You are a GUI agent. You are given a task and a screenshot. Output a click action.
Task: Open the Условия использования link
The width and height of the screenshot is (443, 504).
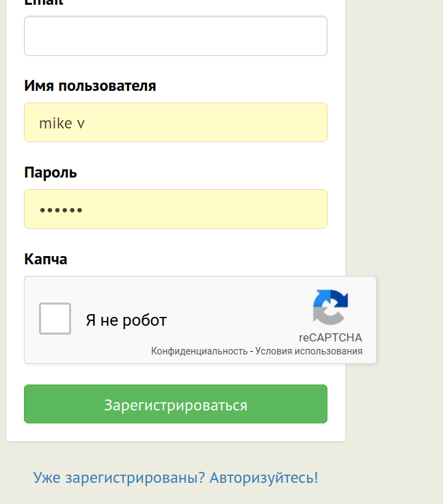[x=309, y=351]
